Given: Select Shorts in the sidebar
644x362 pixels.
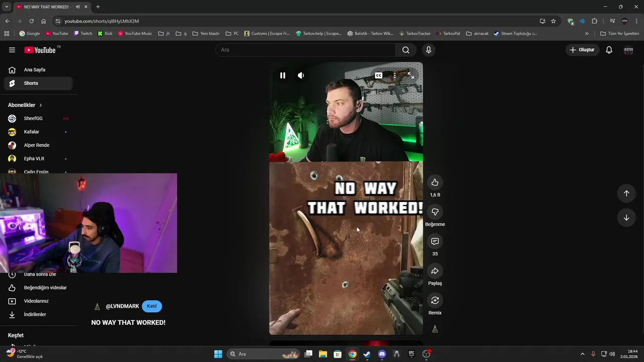Looking at the screenshot, I should click(38, 83).
